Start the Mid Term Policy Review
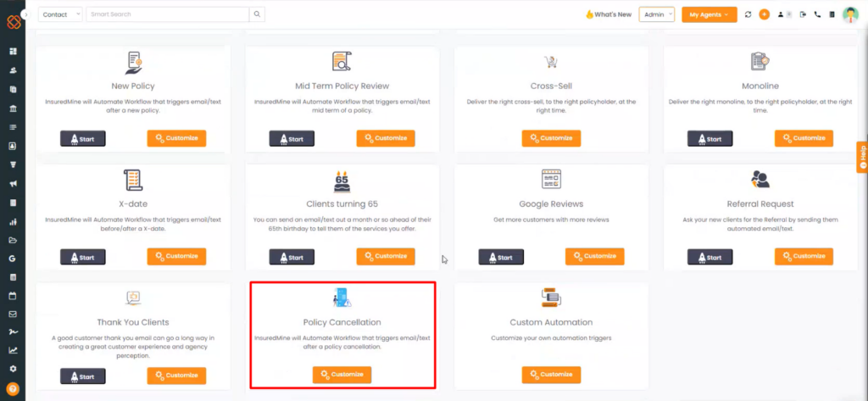The width and height of the screenshot is (868, 401). click(292, 138)
